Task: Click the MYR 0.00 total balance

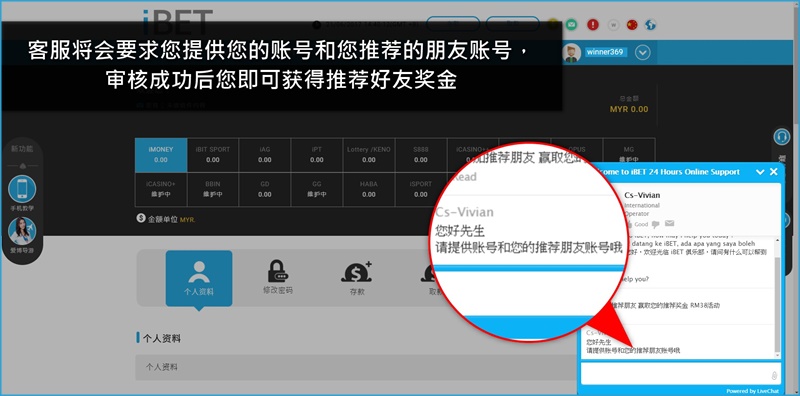Action: point(629,109)
